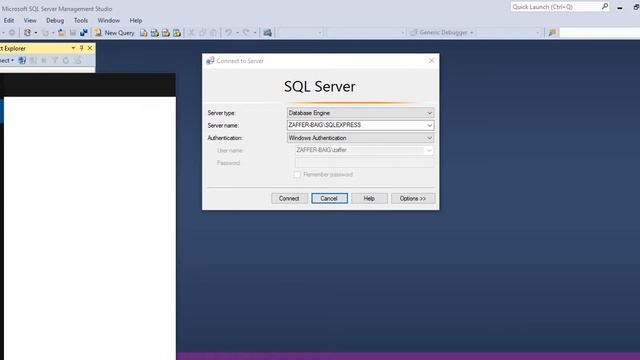Screen dimensions: 640x360
Task: Click the Save All toolbar icon
Action: (84, 33)
